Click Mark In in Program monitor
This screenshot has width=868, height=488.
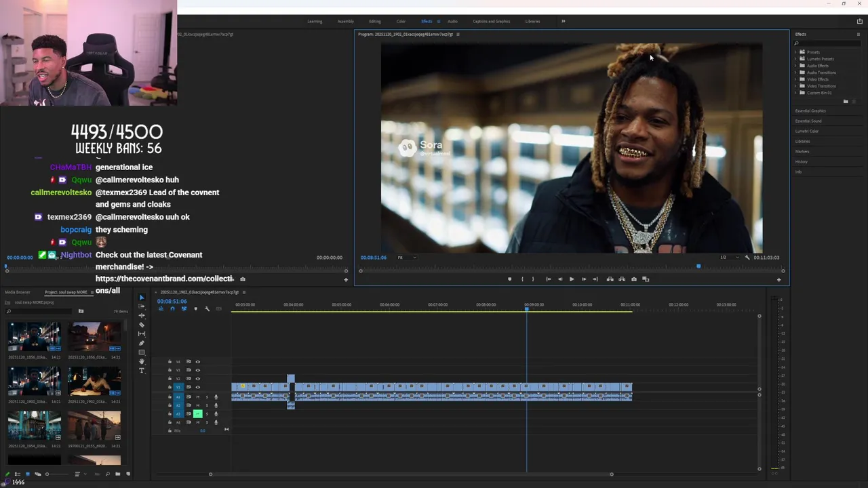(x=522, y=279)
